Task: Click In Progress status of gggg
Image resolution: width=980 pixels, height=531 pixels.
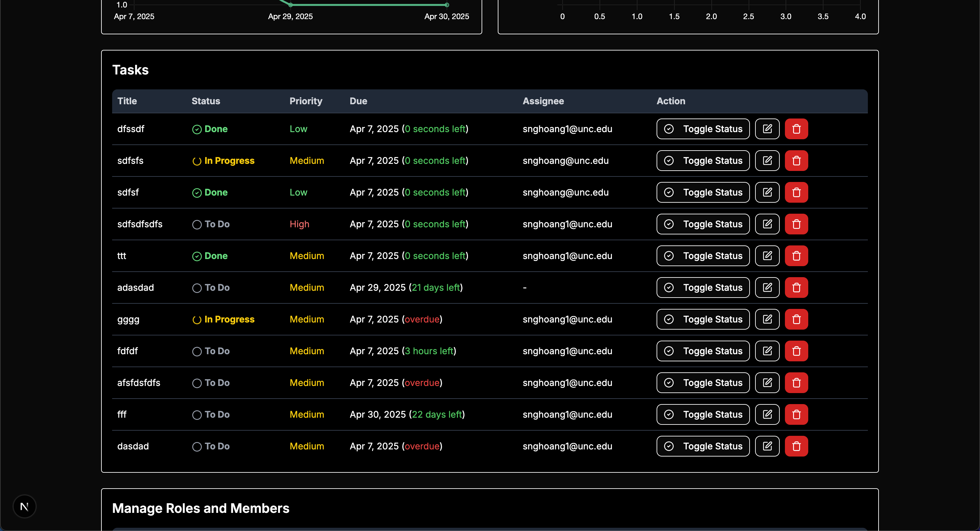Action: coord(223,319)
